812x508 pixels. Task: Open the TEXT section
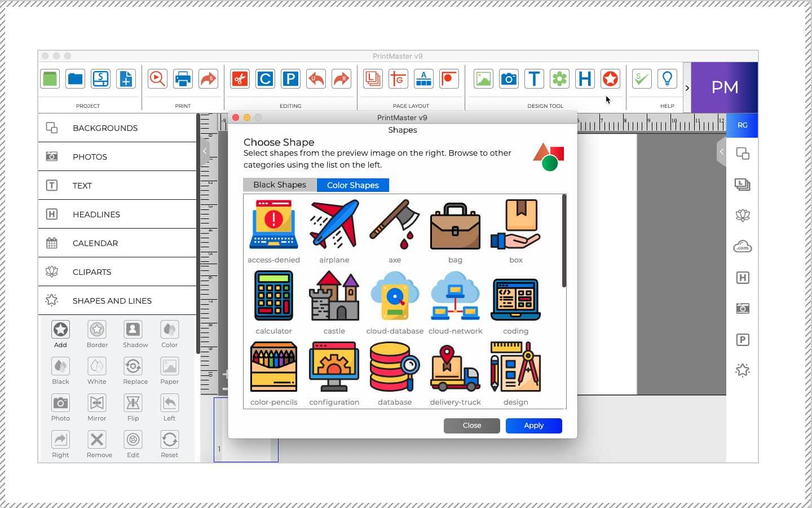117,185
